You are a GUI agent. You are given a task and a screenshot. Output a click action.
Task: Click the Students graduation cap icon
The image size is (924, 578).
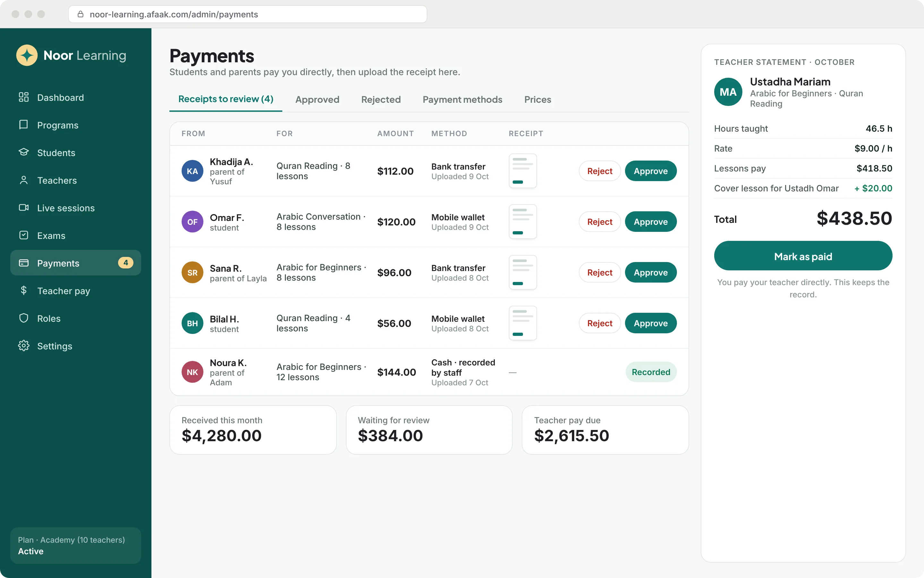coord(24,152)
